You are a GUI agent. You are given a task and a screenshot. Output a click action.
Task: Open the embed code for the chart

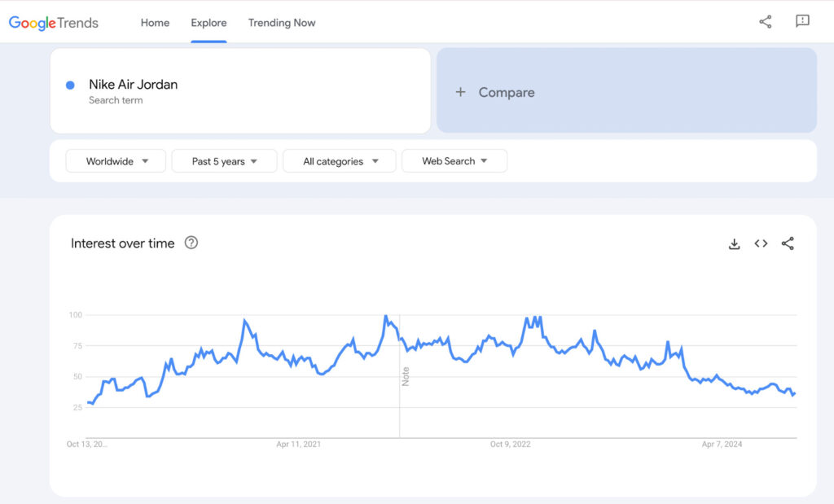761,243
